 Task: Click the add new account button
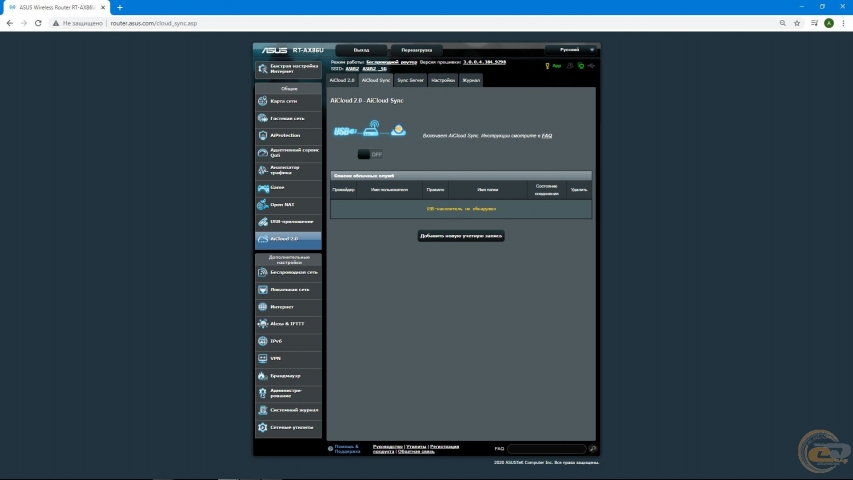point(461,236)
